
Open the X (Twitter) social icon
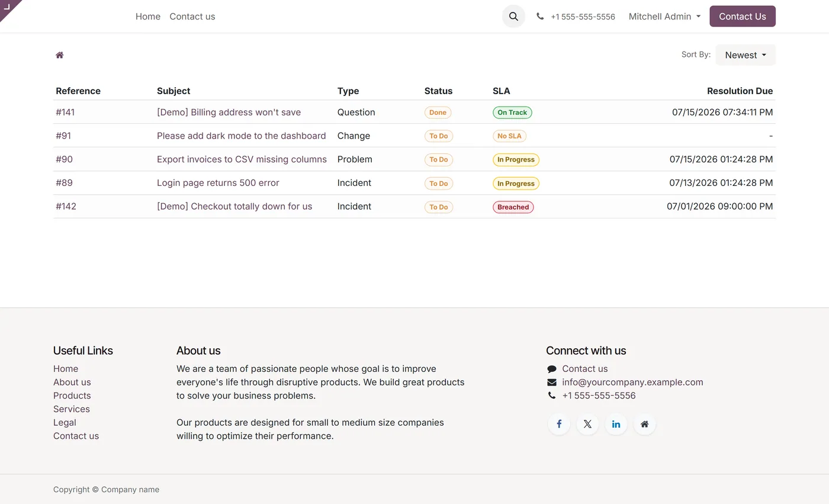(587, 424)
